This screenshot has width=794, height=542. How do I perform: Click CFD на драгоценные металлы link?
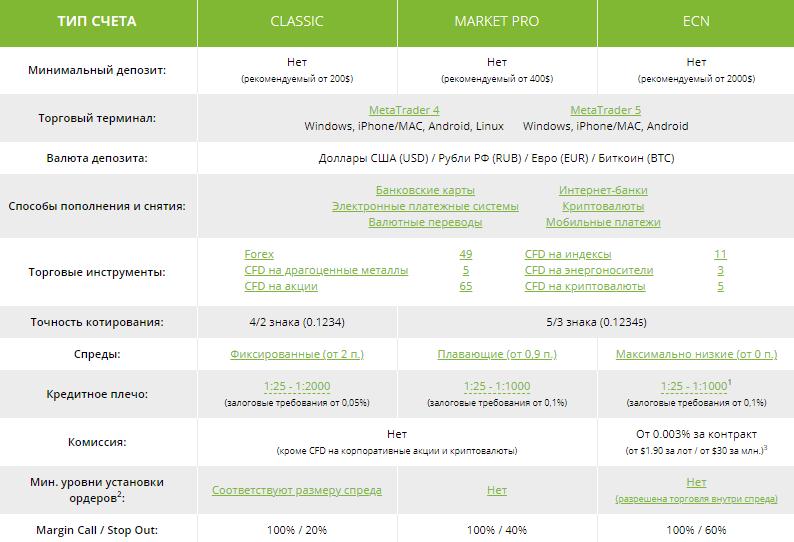(x=326, y=270)
